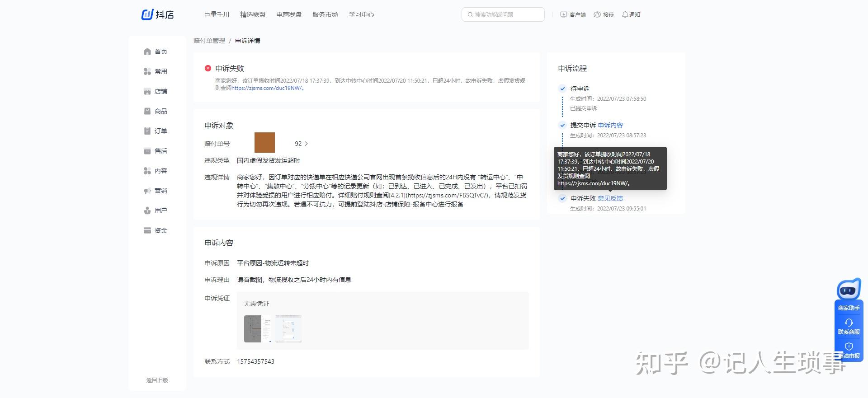Click the red 申诉失败 status icon
Image resolution: width=868 pixels, height=398 pixels.
208,68
